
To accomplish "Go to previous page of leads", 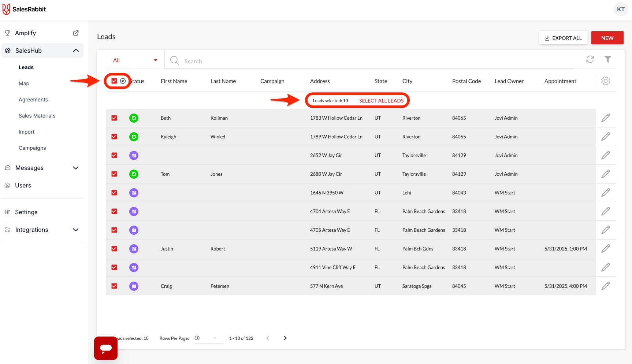I will tap(268, 338).
